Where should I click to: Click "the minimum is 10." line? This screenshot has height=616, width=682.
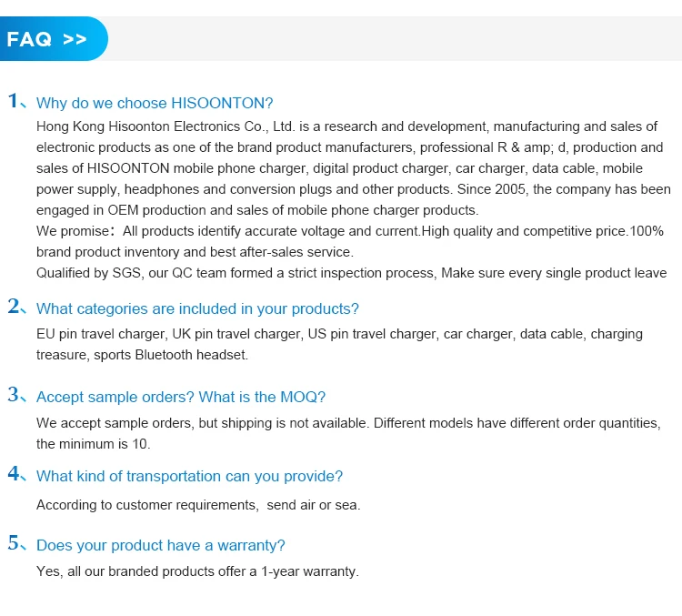coord(94,444)
